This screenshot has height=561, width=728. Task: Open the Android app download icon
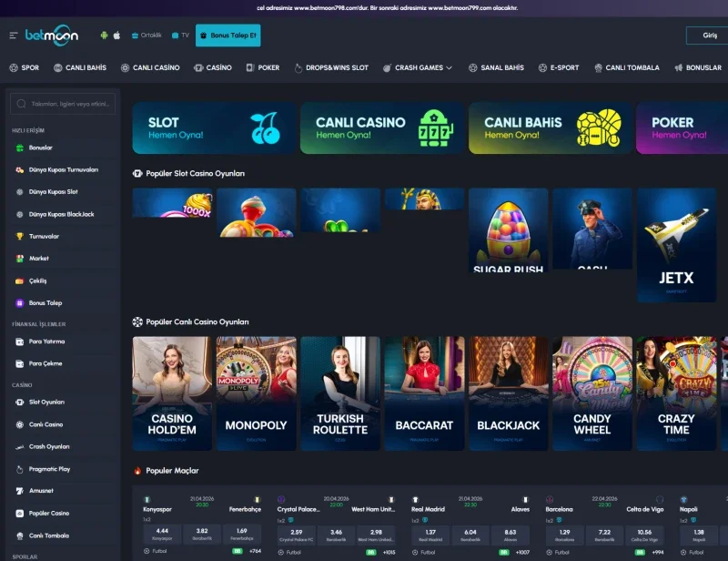104,36
